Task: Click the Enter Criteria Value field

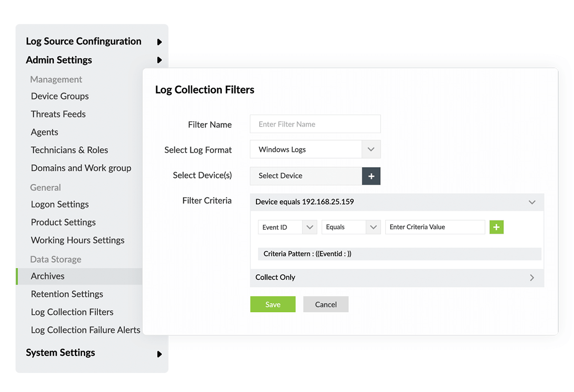Action: (x=435, y=227)
